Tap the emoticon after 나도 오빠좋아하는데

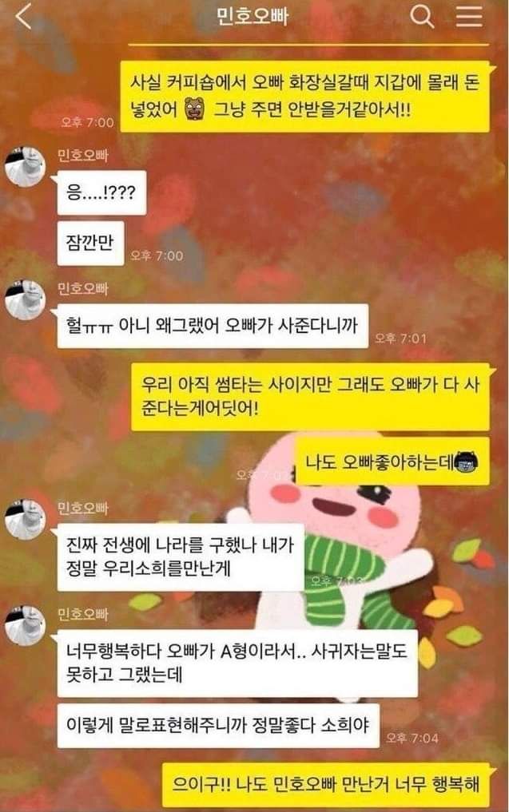click(x=466, y=461)
